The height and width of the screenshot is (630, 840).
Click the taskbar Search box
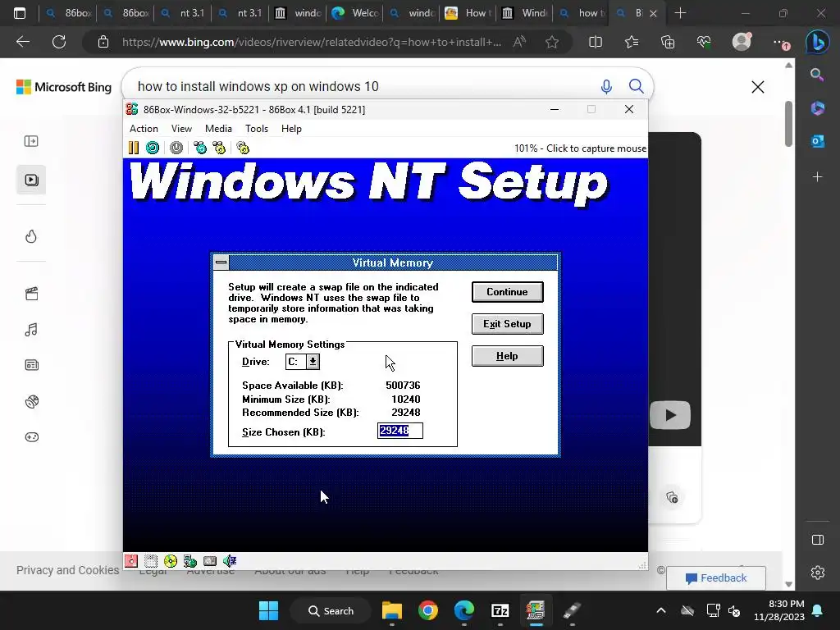pos(331,610)
